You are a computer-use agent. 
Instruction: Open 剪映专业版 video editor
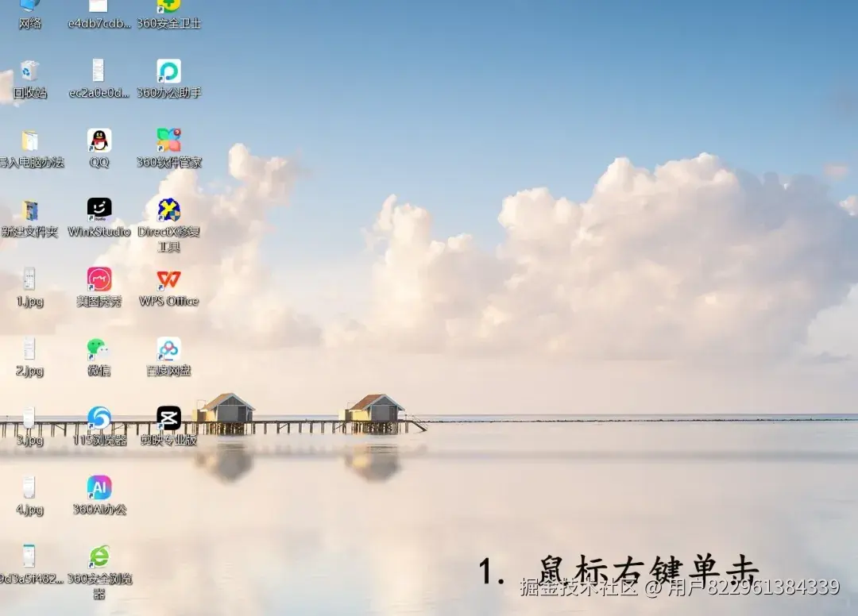coord(168,418)
